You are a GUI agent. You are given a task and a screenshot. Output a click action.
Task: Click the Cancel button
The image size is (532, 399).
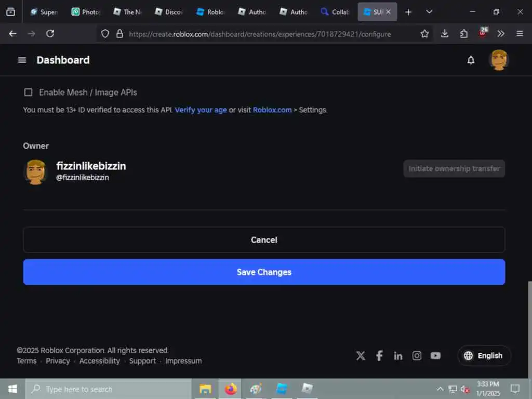[264, 240]
